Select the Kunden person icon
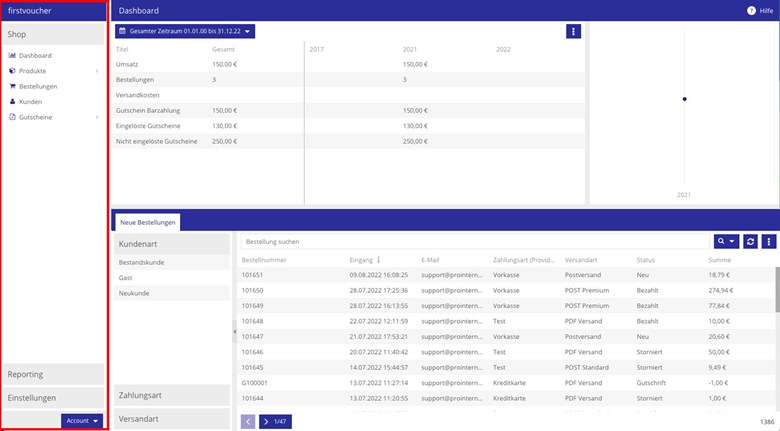780x431 pixels. pos(12,102)
